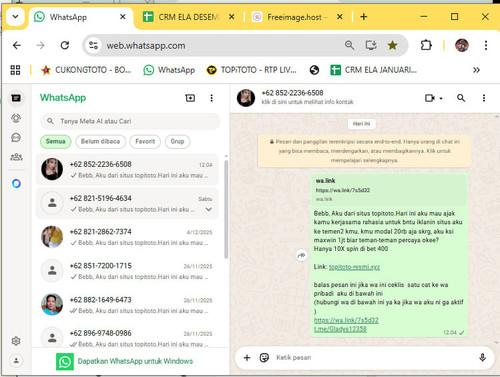Image resolution: width=500 pixels, height=377 pixels.
Task: Start a new chat icon
Action: point(190,98)
